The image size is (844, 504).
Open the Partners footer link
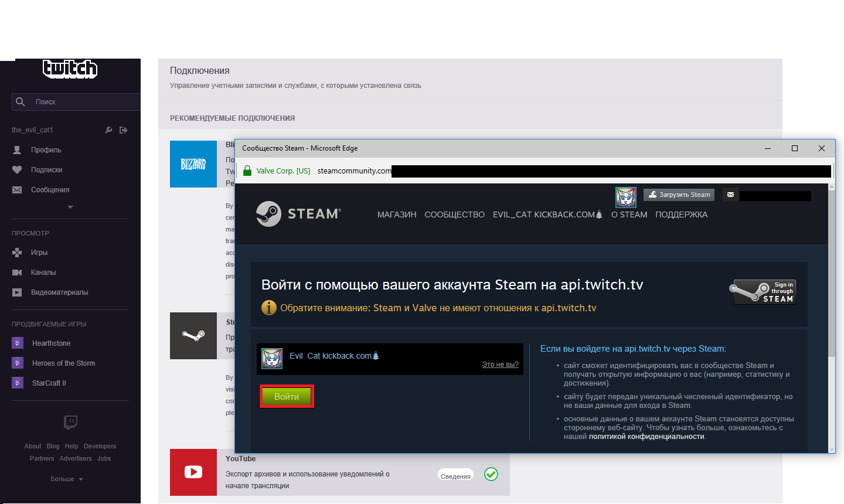click(x=42, y=458)
